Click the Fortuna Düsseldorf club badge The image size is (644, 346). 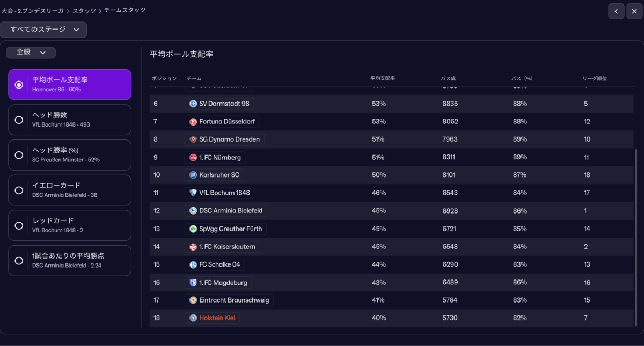tap(193, 121)
